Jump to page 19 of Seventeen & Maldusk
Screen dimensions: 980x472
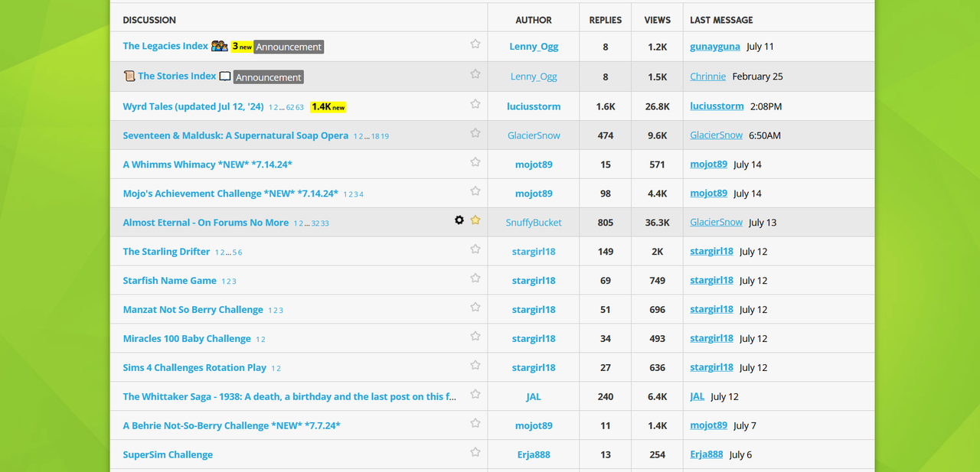384,137
